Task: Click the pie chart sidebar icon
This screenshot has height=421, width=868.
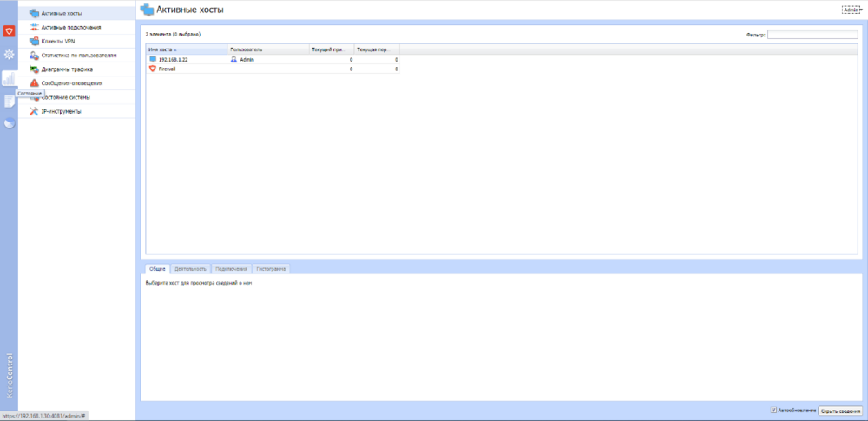Action: click(x=9, y=123)
